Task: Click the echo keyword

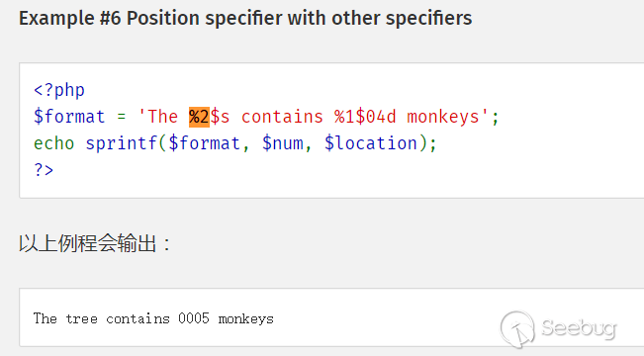Action: coord(53,143)
